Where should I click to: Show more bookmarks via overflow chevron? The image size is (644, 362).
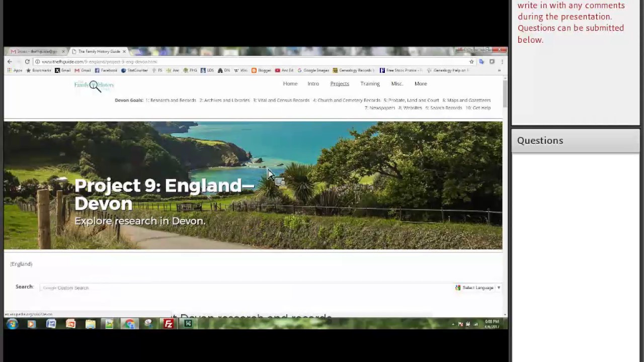pyautogui.click(x=499, y=70)
